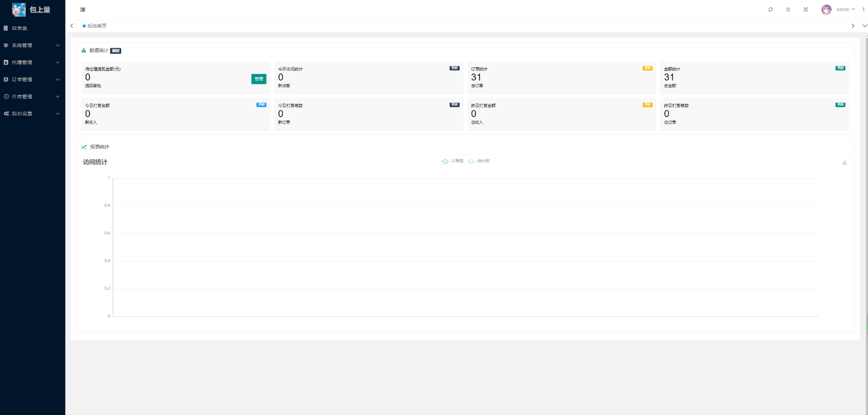Click the 总金额 label
The image size is (868, 415).
tap(670, 86)
